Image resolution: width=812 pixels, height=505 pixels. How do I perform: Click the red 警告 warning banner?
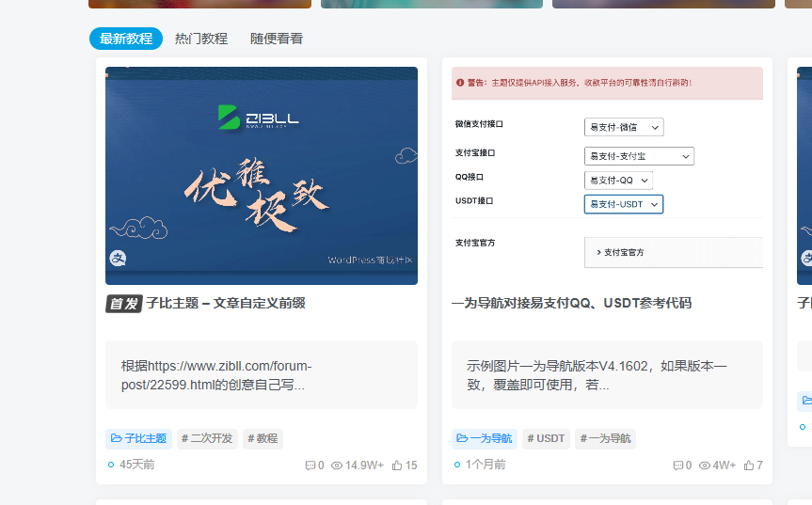click(607, 83)
